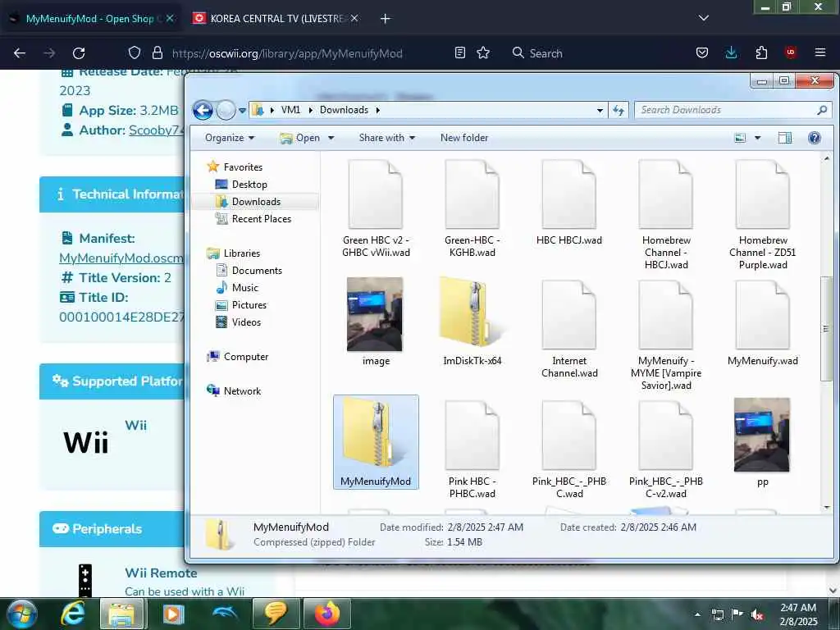Open Music library
Viewport: 840px width, 630px height.
237,288
